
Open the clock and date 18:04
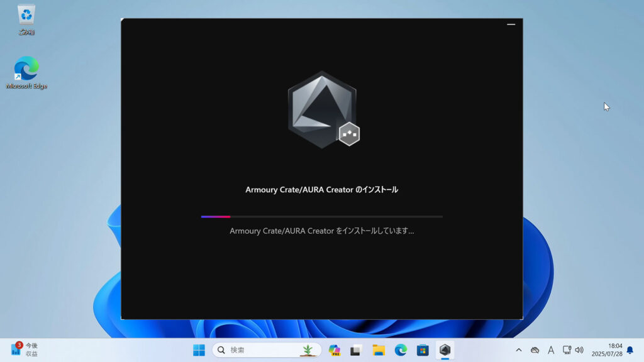(x=607, y=350)
